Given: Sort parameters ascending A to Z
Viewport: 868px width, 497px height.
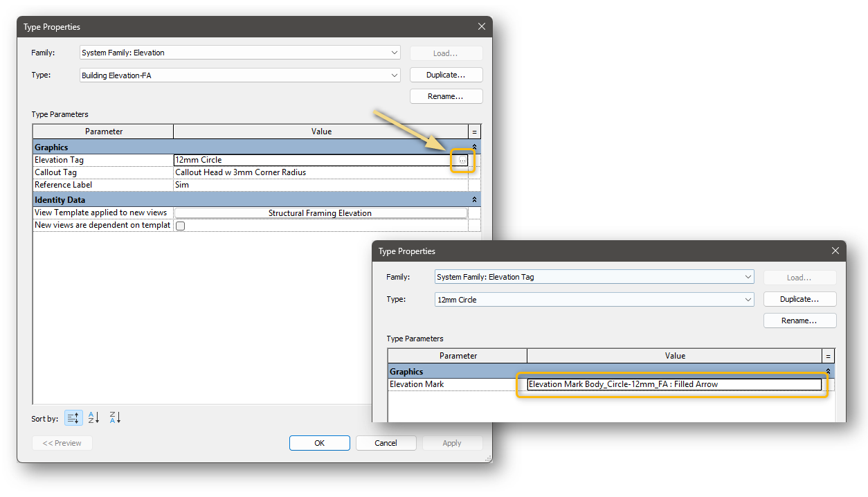Looking at the screenshot, I should coord(94,418).
